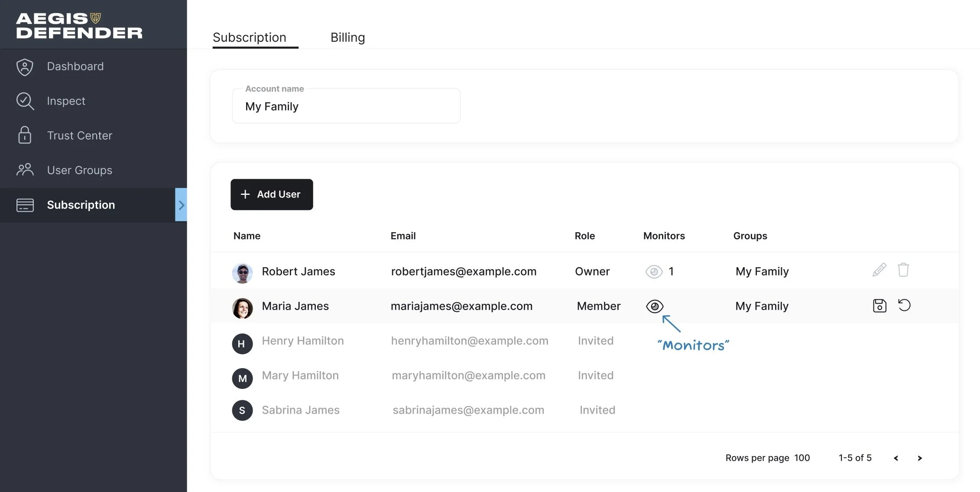This screenshot has width=980, height=492.
Task: Select Subscription in the sidebar menu
Action: (81, 205)
